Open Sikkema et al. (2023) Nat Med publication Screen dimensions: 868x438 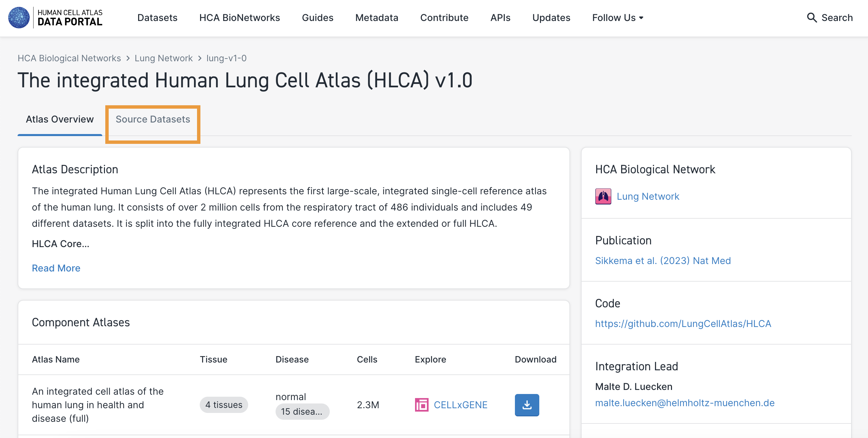(663, 261)
